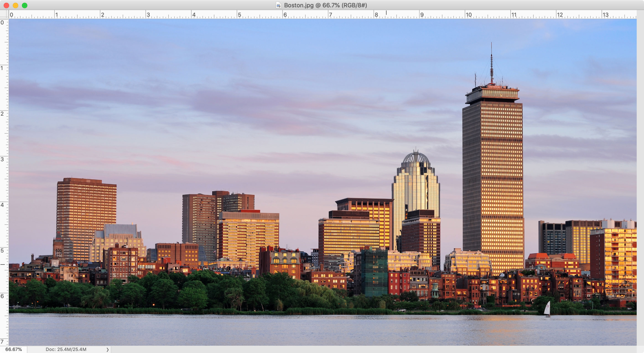This screenshot has width=644, height=353.
Task: Click the white sailboat in the image
Action: click(547, 308)
